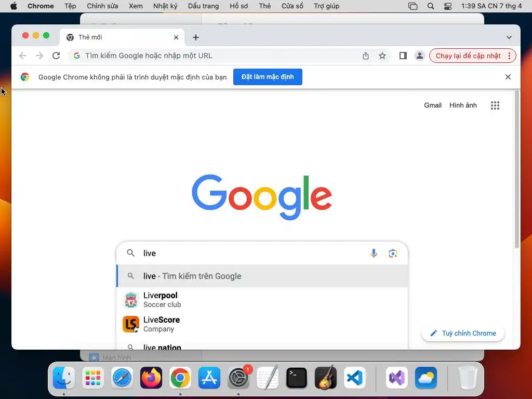This screenshot has height=399, width=532.
Task: Launch Safari from the Dock
Action: pyautogui.click(x=122, y=378)
